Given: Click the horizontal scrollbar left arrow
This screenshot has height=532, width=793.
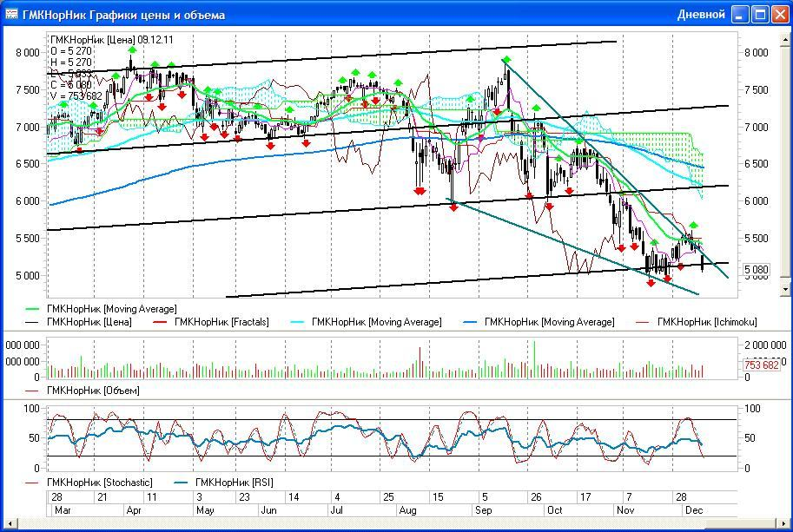Looking at the screenshot, I should click(x=10, y=523).
